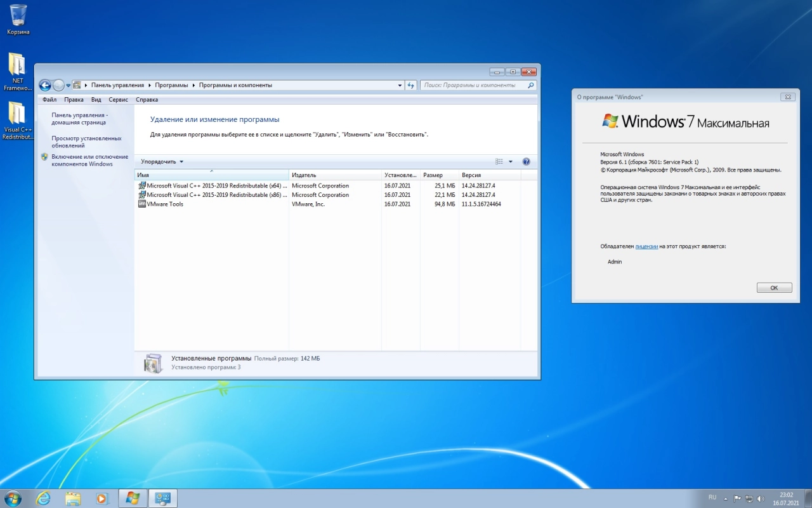The width and height of the screenshot is (812, 508).
Task: Click OK in the About Windows dialog
Action: point(774,288)
